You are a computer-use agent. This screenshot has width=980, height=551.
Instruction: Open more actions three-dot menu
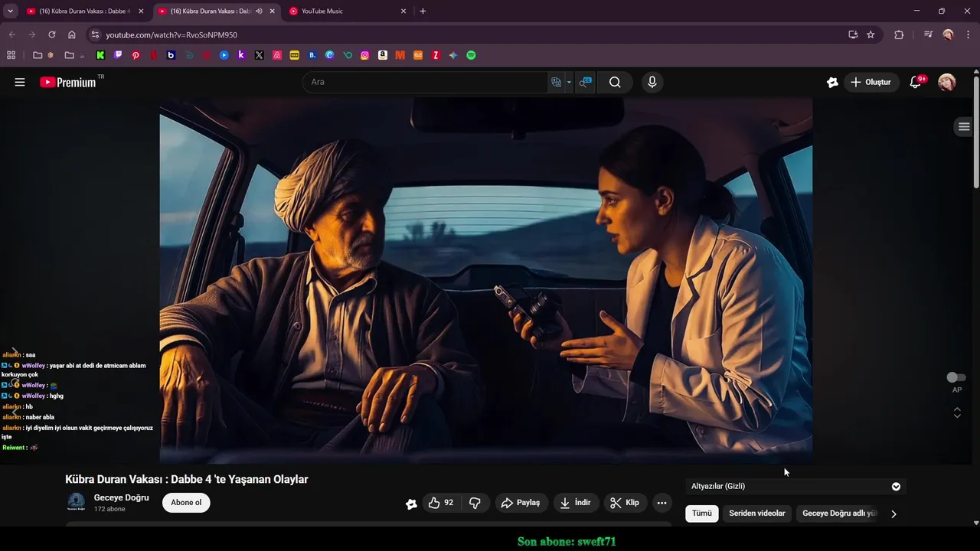pyautogui.click(x=662, y=503)
